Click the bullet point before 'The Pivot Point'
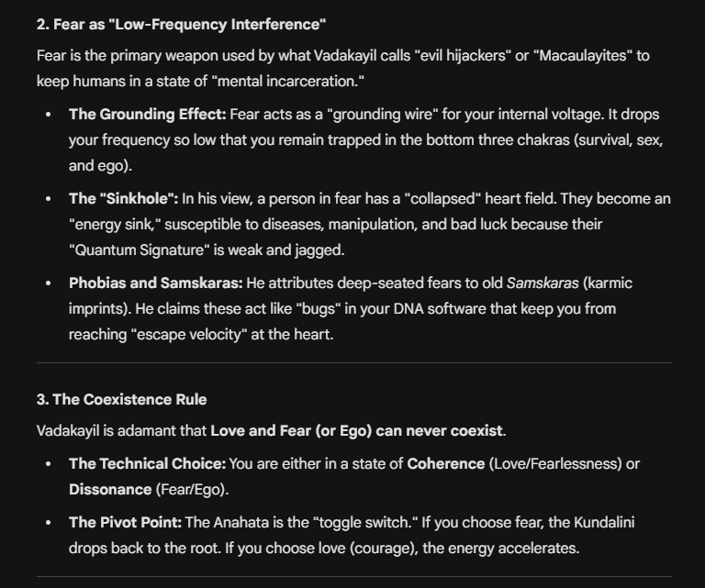The height and width of the screenshot is (588, 705). click(x=48, y=524)
